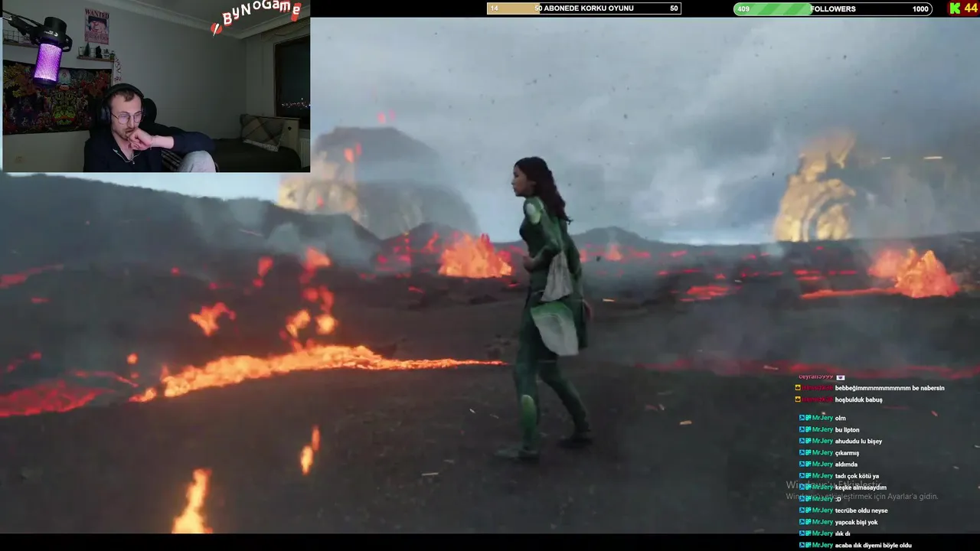Select chat message 'yapcak bişi yok'
This screenshot has width=980, height=551.
(x=856, y=522)
